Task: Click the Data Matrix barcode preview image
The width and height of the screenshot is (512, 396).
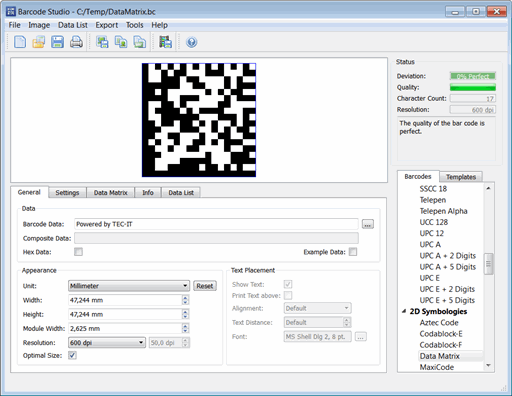Action: point(199,120)
